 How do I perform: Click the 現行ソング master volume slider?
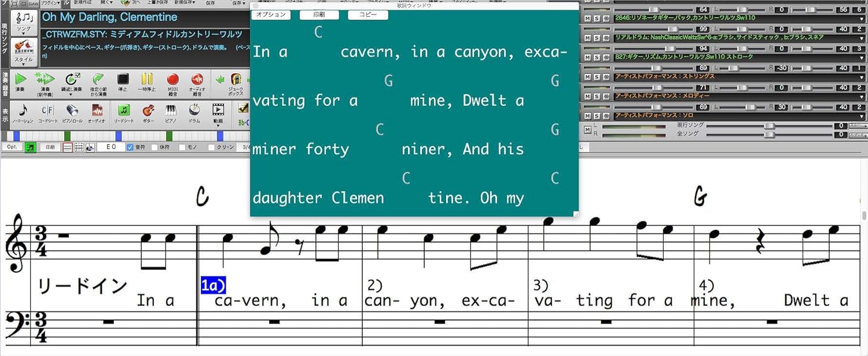coord(769,125)
